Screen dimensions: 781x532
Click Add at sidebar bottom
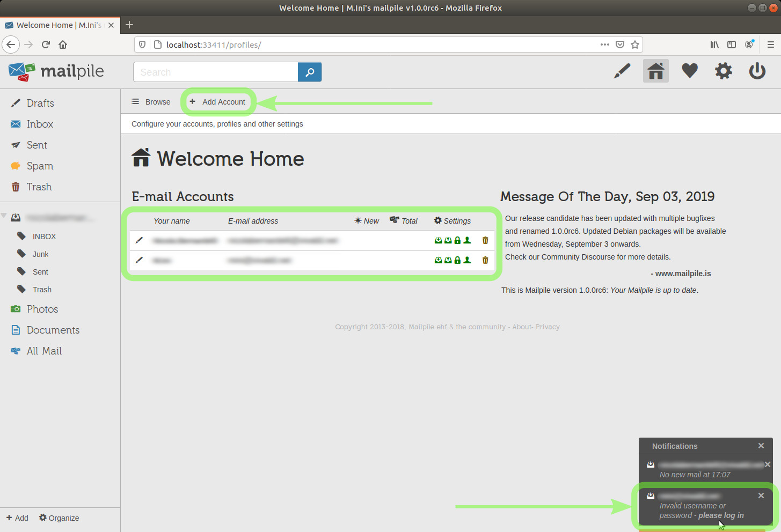(17, 518)
